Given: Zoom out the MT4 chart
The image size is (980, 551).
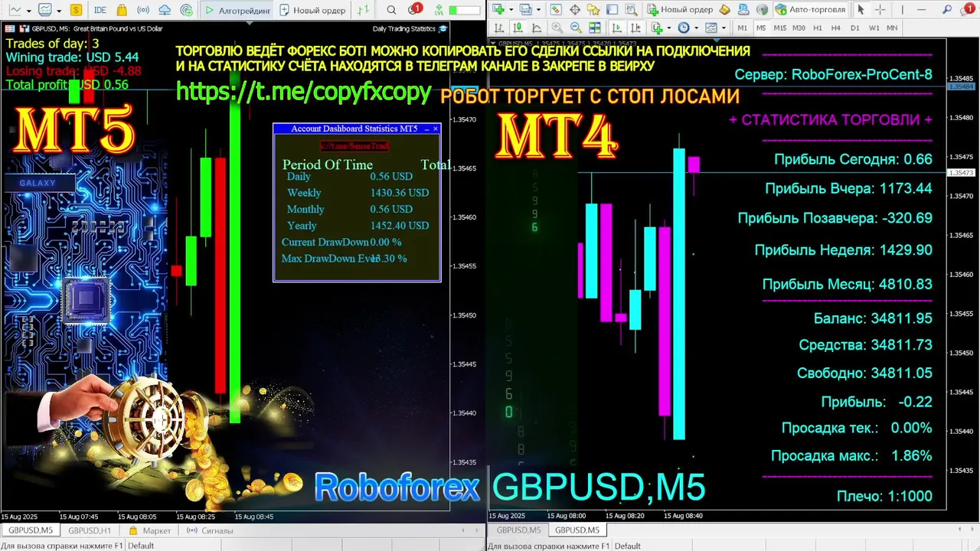Looking at the screenshot, I should (x=576, y=28).
